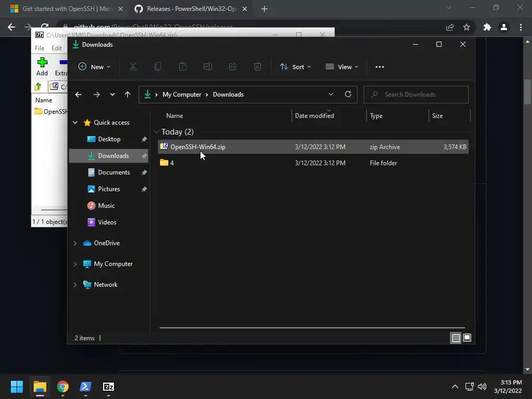Screen dimensions: 532x399
Task: Sort by the Size column header
Action: click(x=437, y=116)
